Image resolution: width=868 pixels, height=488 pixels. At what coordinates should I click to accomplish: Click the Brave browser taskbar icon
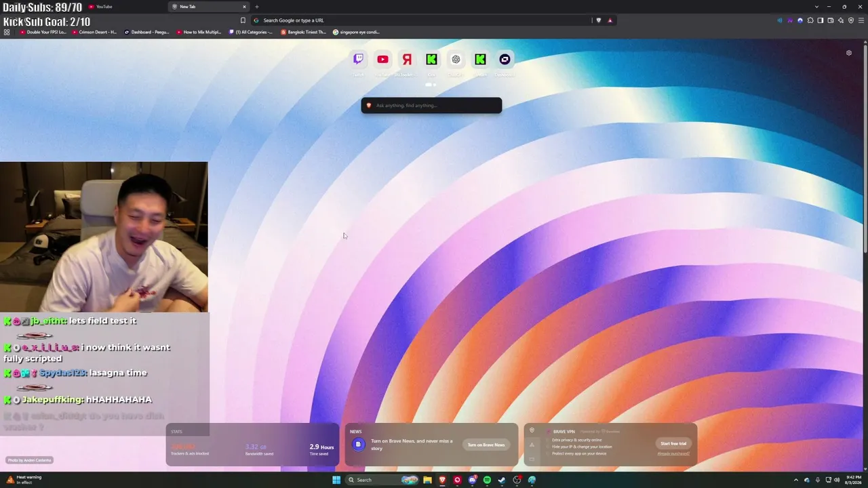coord(442,480)
